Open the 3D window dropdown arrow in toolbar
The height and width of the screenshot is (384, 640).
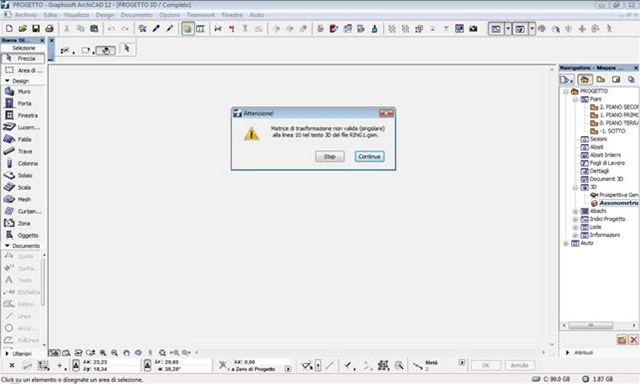coord(532,29)
